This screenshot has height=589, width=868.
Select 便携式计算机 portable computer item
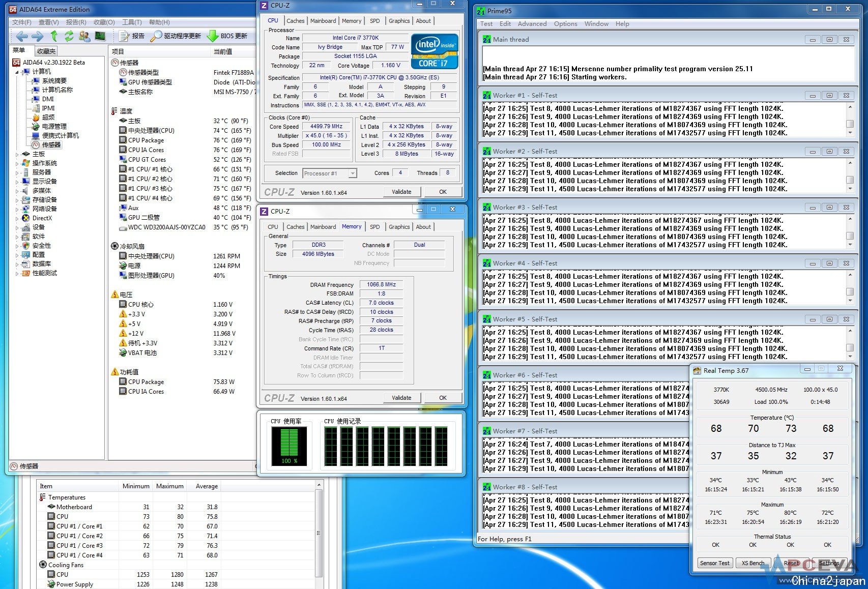(x=56, y=135)
